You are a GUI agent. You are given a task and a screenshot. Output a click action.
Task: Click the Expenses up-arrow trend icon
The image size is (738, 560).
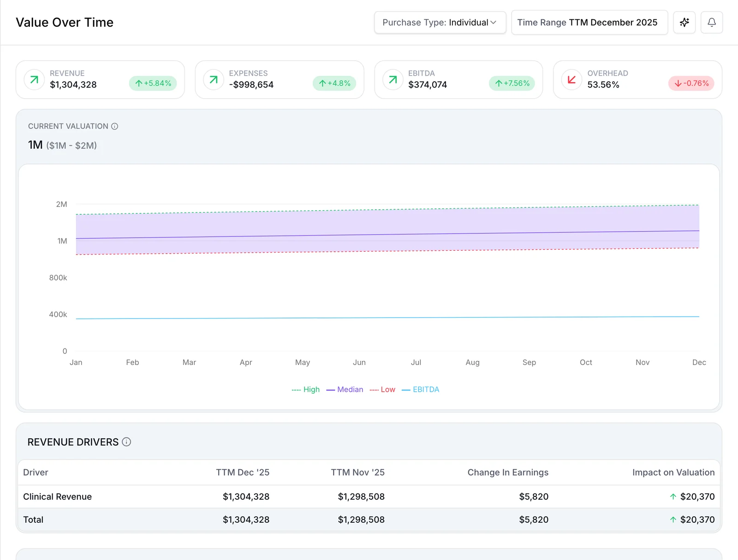click(x=214, y=80)
